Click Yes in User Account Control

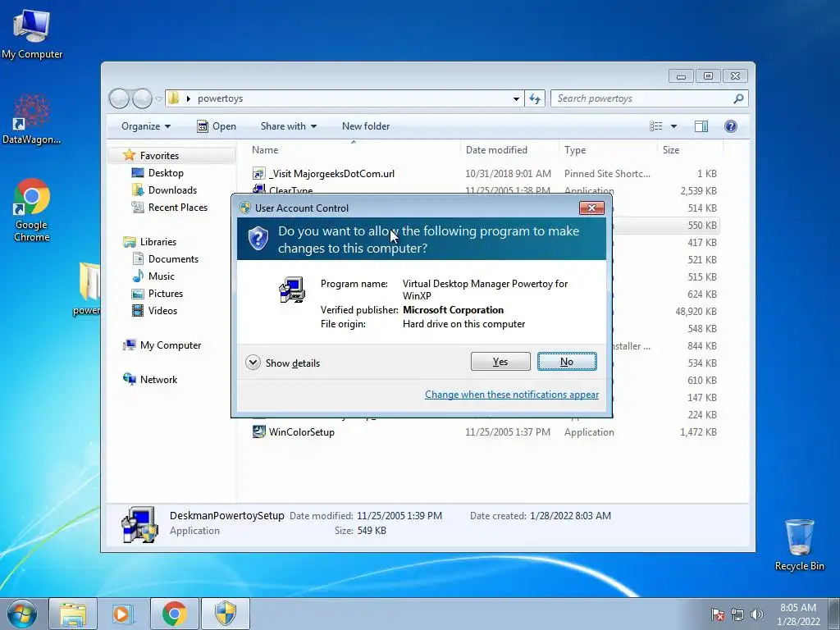point(500,362)
